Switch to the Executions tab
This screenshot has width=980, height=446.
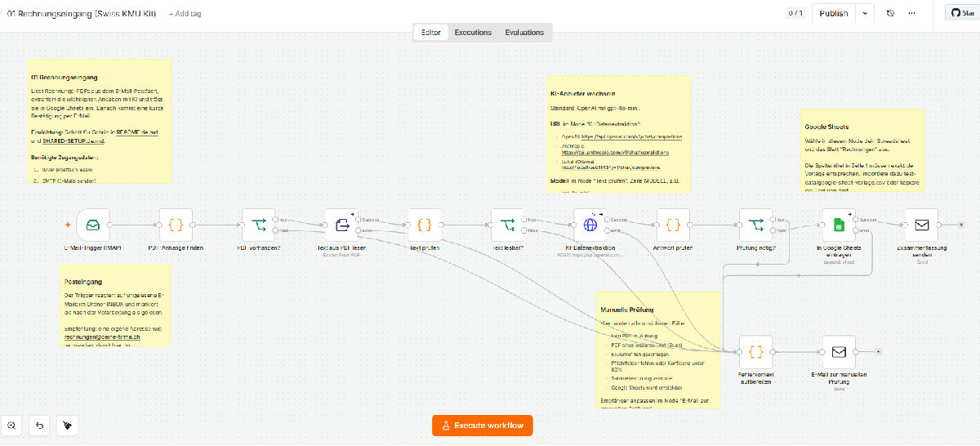473,33
